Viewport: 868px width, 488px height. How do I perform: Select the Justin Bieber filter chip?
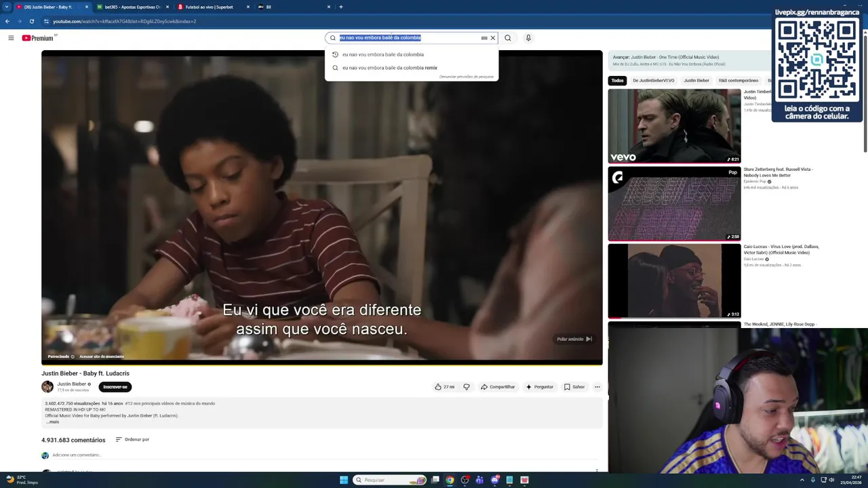(696, 81)
